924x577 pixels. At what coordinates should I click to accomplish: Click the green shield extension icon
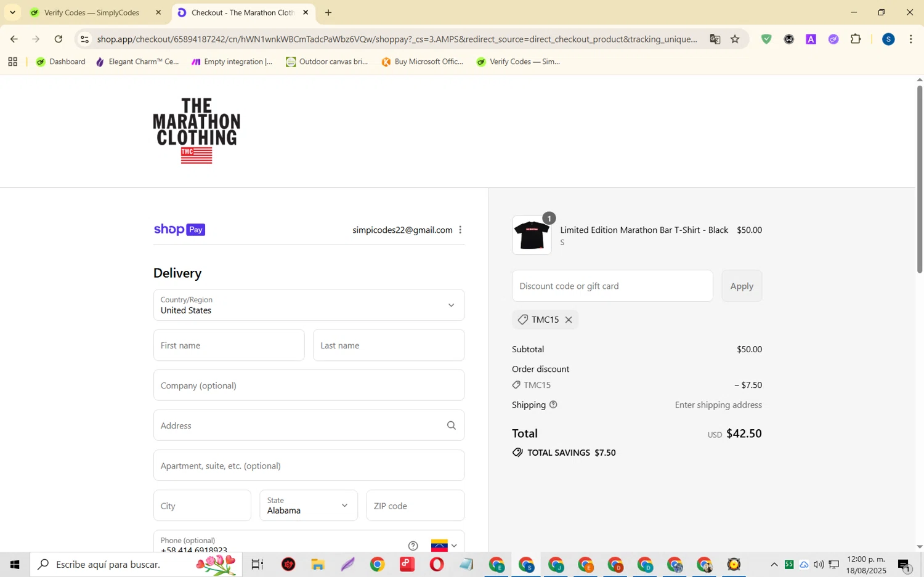point(766,39)
